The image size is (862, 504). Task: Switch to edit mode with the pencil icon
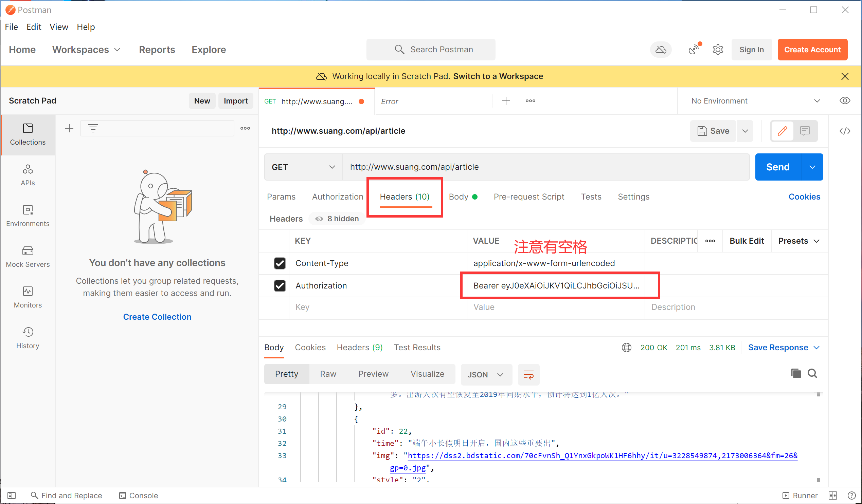tap(782, 131)
